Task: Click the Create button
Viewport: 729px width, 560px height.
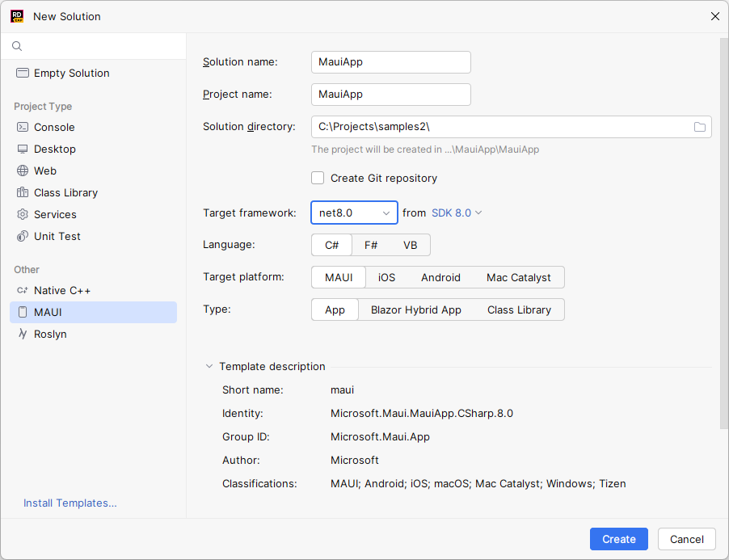Action: click(x=618, y=539)
